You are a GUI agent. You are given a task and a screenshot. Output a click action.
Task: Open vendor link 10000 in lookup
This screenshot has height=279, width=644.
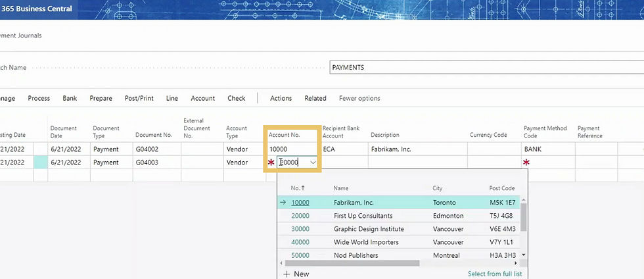point(300,203)
